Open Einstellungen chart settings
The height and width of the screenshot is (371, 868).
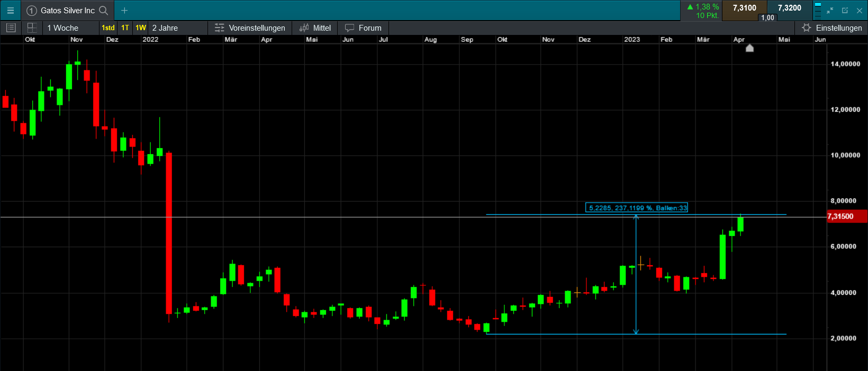(x=832, y=28)
